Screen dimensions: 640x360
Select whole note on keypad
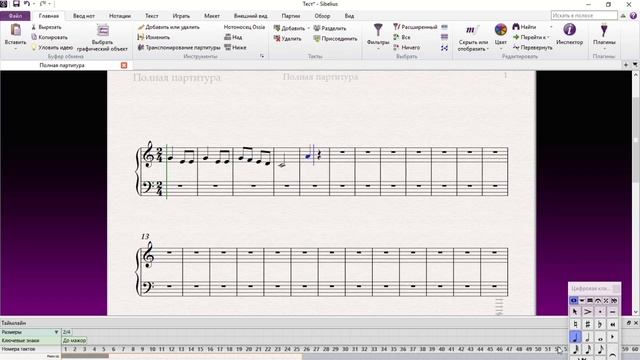click(600, 338)
